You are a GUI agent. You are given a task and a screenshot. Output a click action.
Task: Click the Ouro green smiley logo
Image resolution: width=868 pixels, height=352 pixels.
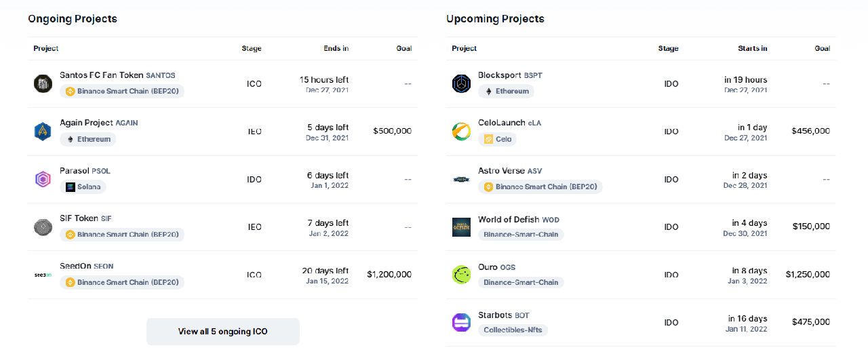click(461, 275)
